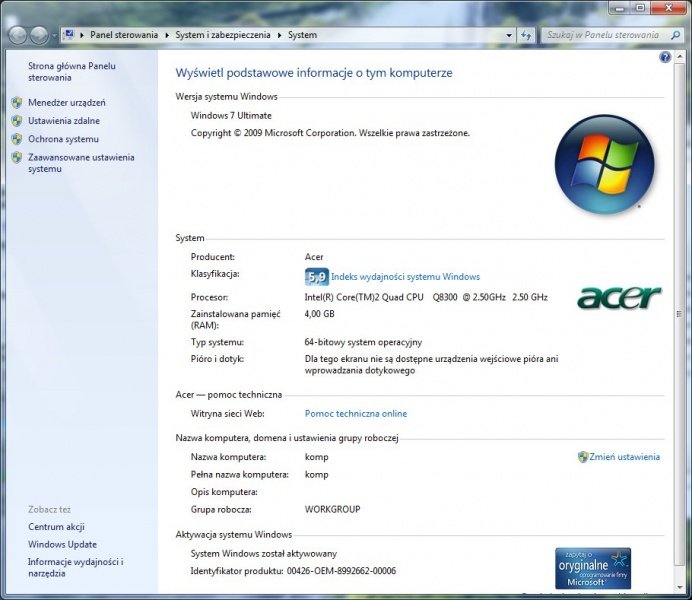
Task: Open Menedżer urządzeń from sidebar
Action: (x=66, y=102)
